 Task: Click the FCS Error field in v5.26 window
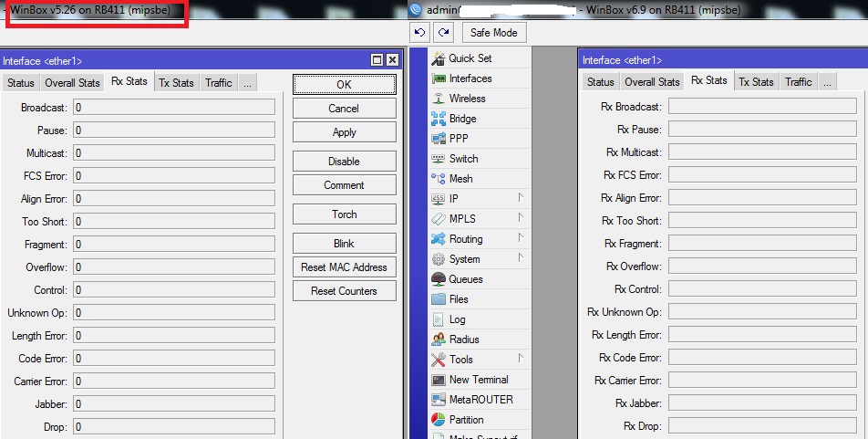[x=174, y=176]
